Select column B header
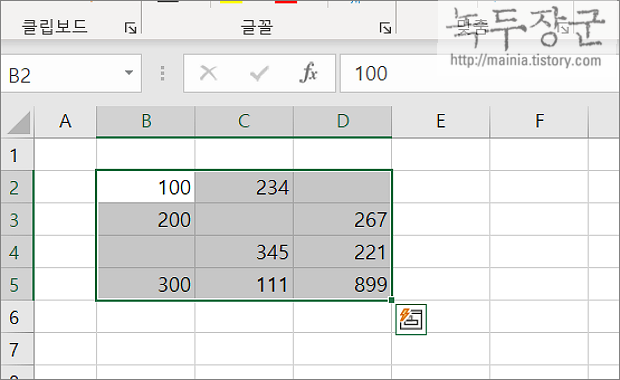The height and width of the screenshot is (380, 620). point(146,121)
